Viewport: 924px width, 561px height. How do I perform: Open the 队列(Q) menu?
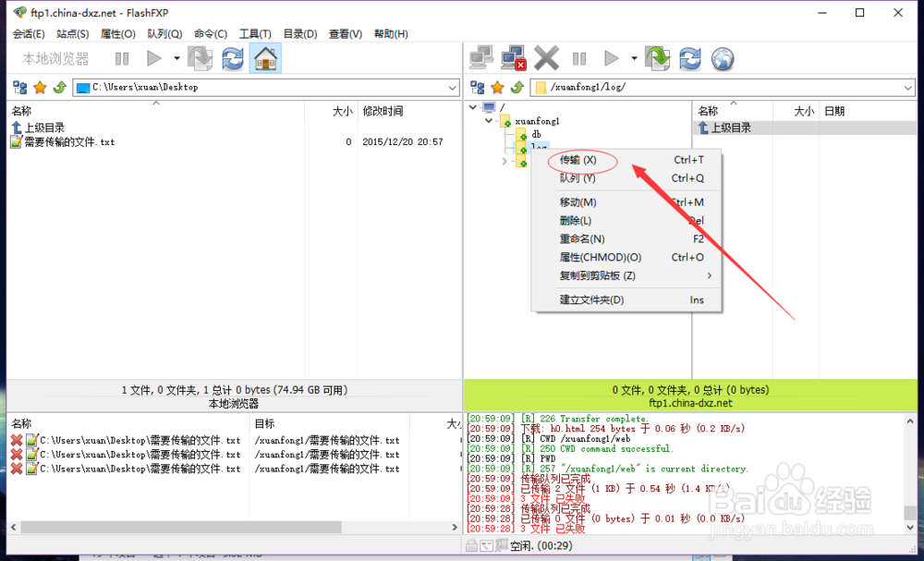point(164,33)
